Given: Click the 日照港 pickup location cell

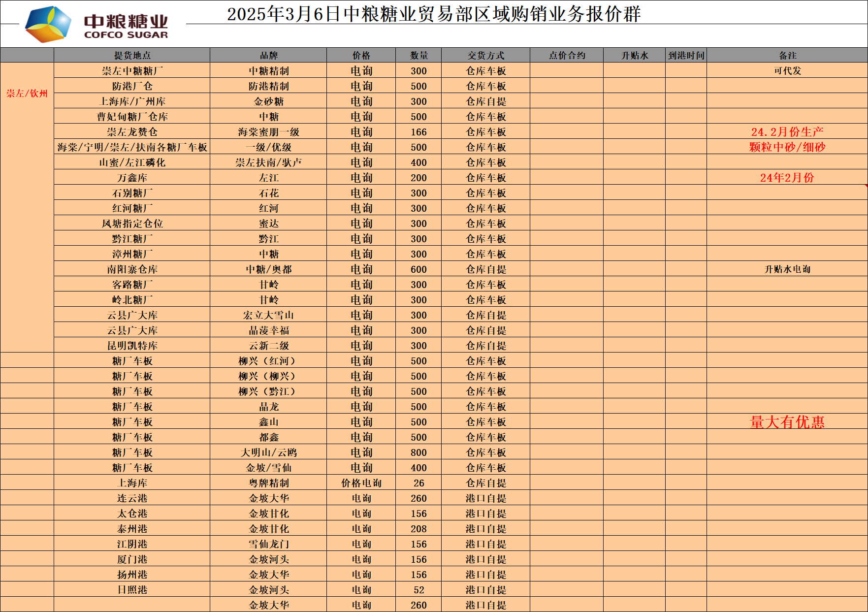Looking at the screenshot, I should tap(132, 590).
